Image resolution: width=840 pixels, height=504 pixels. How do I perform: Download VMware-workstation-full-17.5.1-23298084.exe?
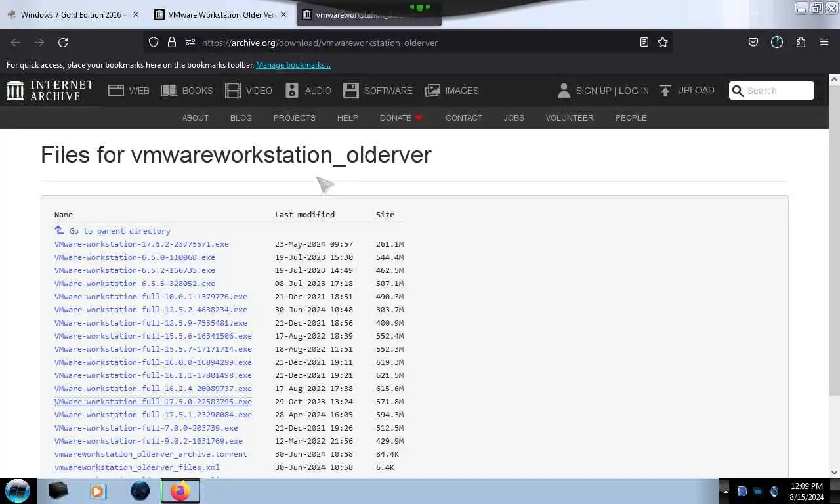tap(153, 415)
